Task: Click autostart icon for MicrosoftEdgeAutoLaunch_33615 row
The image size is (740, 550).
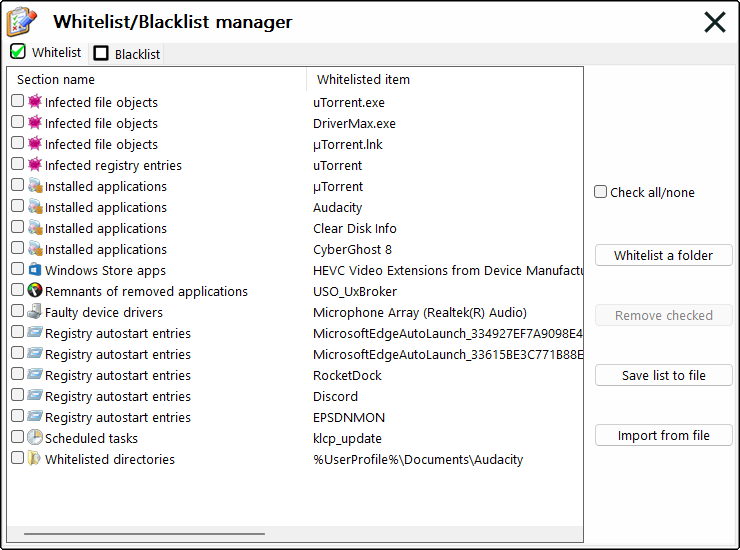Action: (x=34, y=353)
